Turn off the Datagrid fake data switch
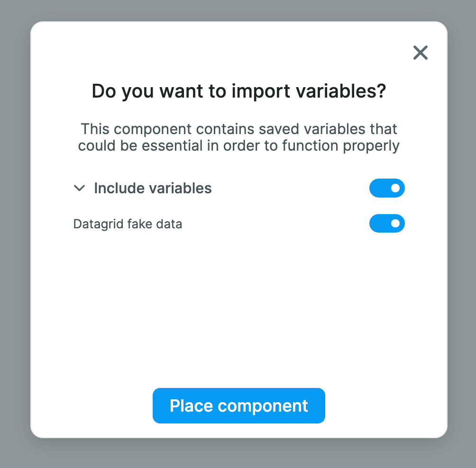Screen dimensions: 476x468 click(387, 223)
